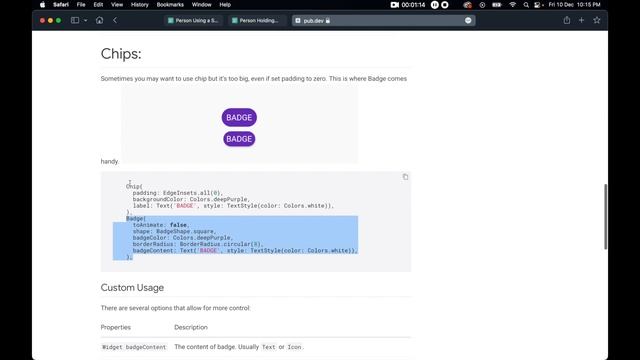Pause the screen recording
This screenshot has height=360, width=640.
point(435,5)
